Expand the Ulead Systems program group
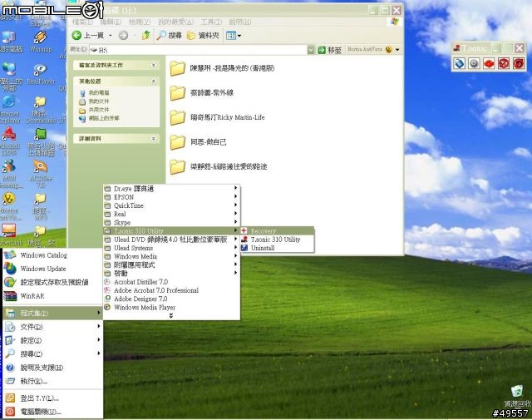The image size is (532, 420). tap(171, 248)
